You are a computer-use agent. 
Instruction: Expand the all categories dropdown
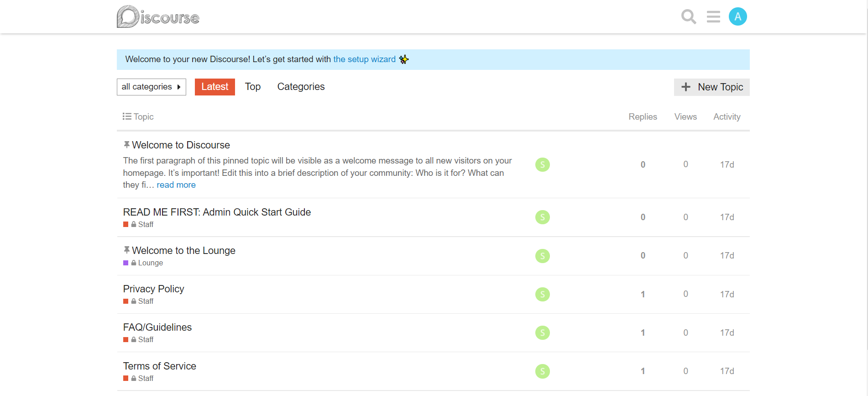tap(152, 87)
